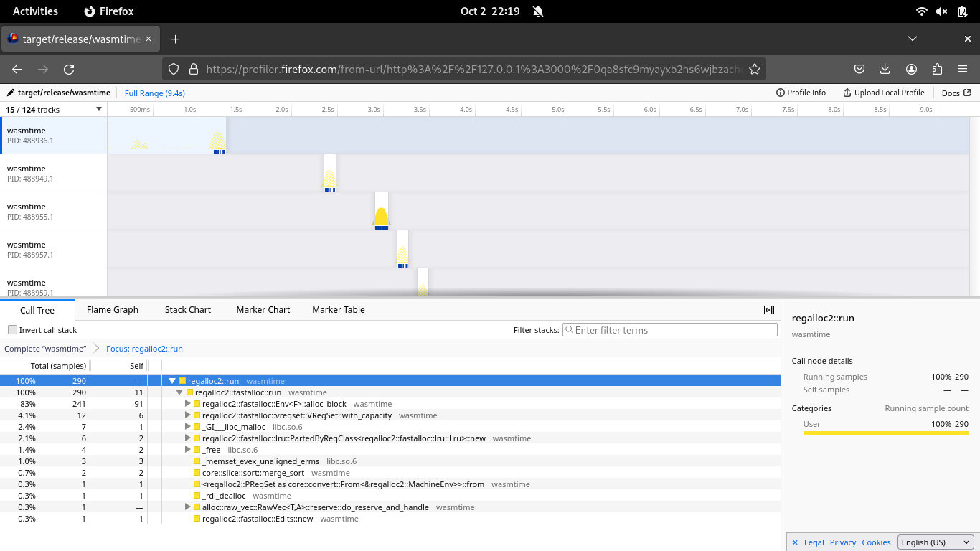Collapse the regalloc2::fastalloc::run row

[179, 392]
